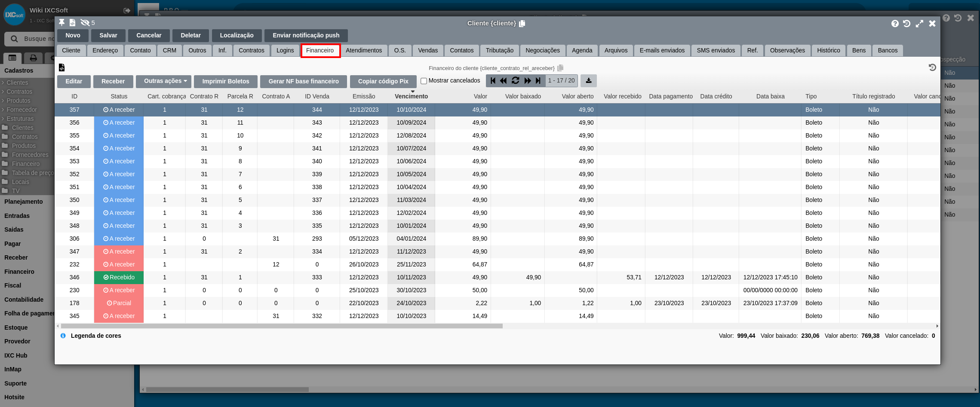Viewport: 980px width, 407px height.
Task: Enable the Mostrar cancelados checkbox
Action: (424, 81)
